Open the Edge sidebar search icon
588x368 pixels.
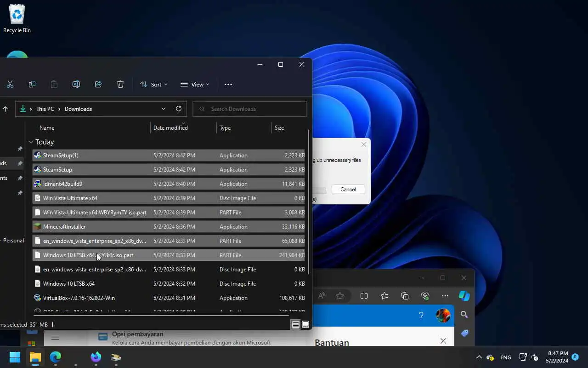464,315
